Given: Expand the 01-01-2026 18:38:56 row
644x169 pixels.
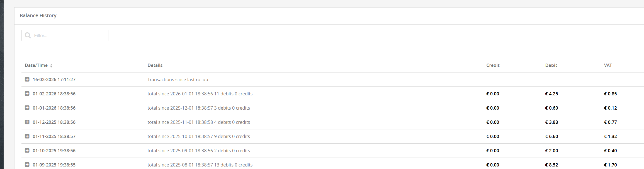Looking at the screenshot, I should (x=27, y=108).
